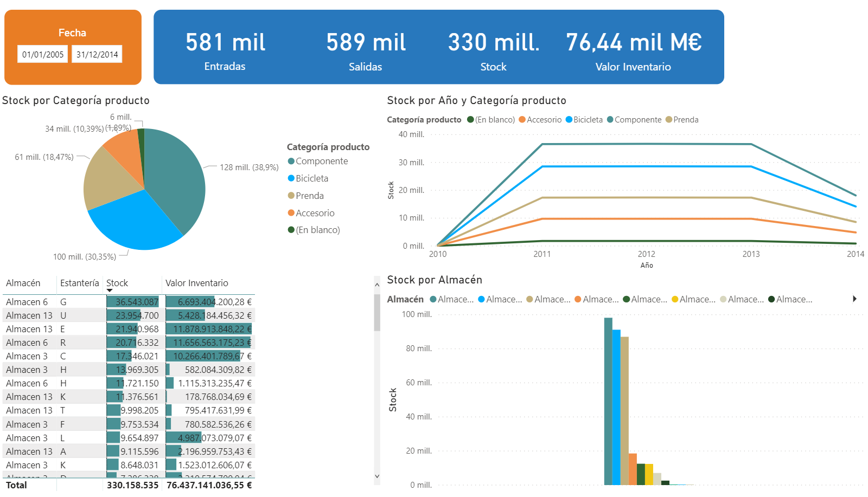Click inventory value 4.987.073.079,07 €
The width and height of the screenshot is (868, 497).
pos(215,438)
